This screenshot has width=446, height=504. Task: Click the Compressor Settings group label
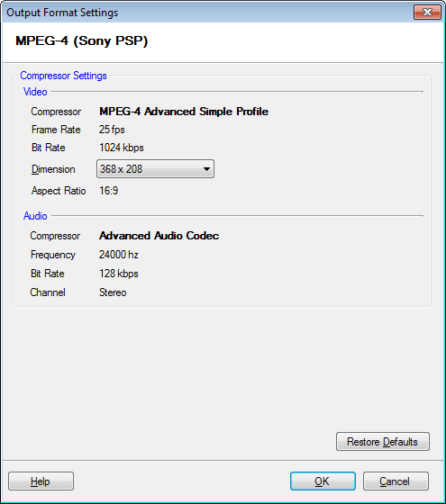63,76
